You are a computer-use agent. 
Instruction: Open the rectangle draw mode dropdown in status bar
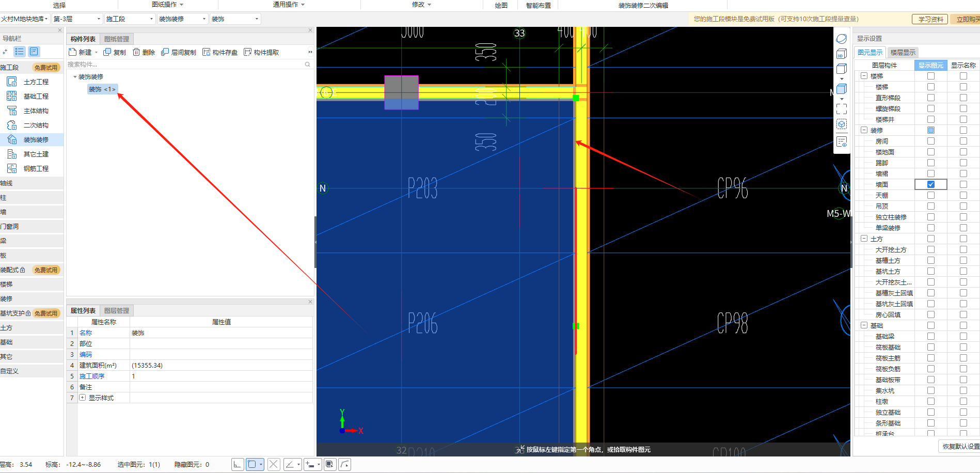pos(261,464)
